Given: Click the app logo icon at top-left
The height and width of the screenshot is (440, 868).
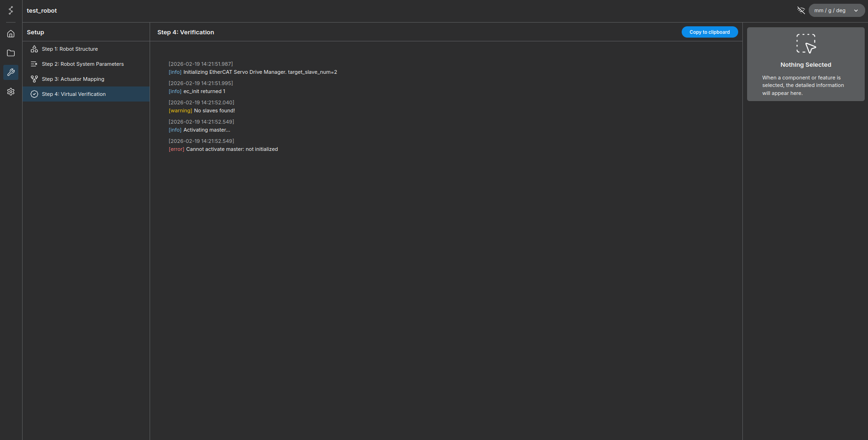Looking at the screenshot, I should click(11, 10).
